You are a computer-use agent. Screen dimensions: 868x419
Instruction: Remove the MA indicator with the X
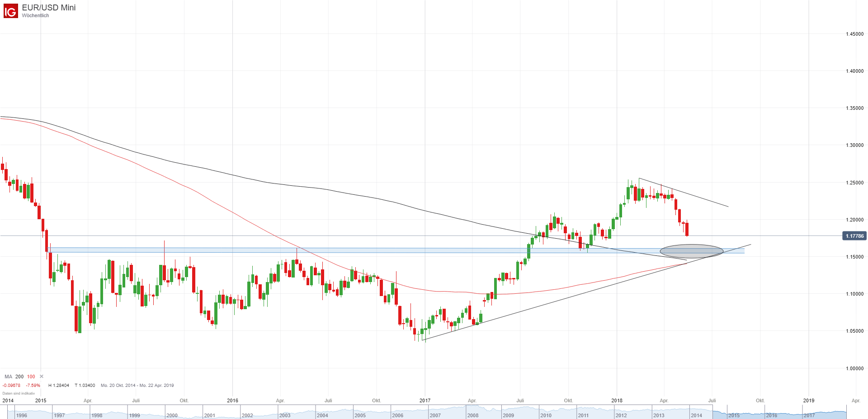tap(42, 376)
